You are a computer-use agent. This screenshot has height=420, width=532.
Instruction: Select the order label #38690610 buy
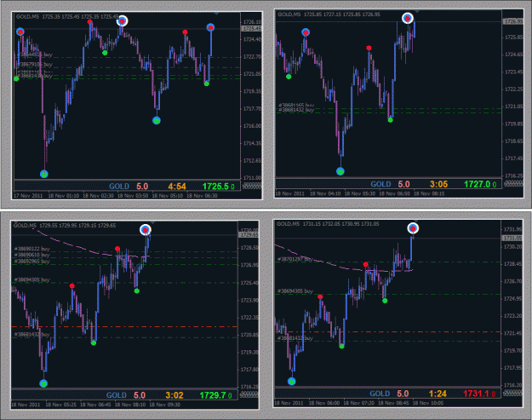pyautogui.click(x=31, y=255)
